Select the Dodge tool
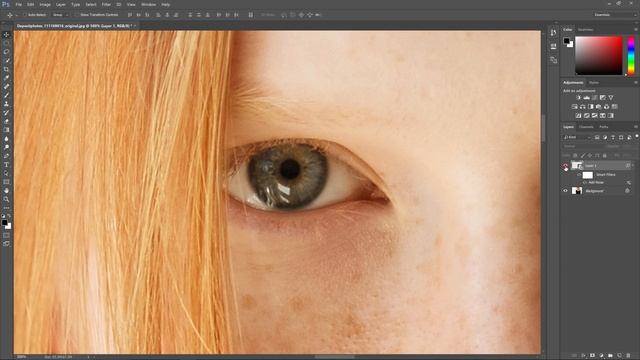 click(x=6, y=147)
